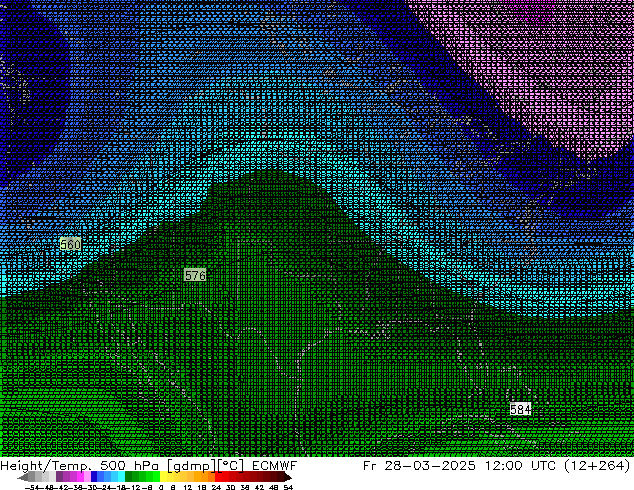Click the '500 hPa' level text
Image resolution: width=634 pixels, height=490 pixels.
click(x=129, y=466)
